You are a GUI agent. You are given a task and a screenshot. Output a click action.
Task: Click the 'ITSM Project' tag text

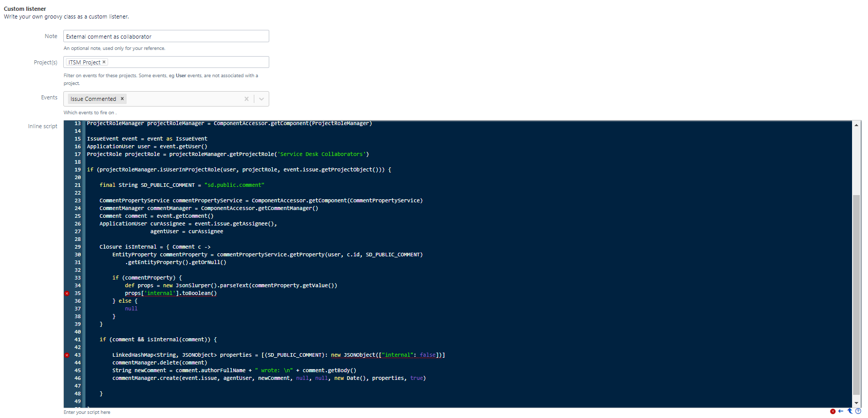pyautogui.click(x=84, y=62)
